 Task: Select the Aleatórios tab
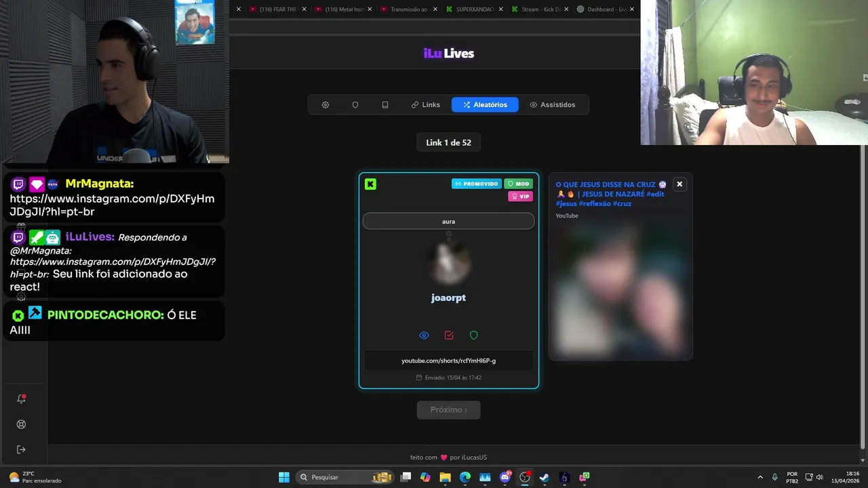pyautogui.click(x=485, y=105)
